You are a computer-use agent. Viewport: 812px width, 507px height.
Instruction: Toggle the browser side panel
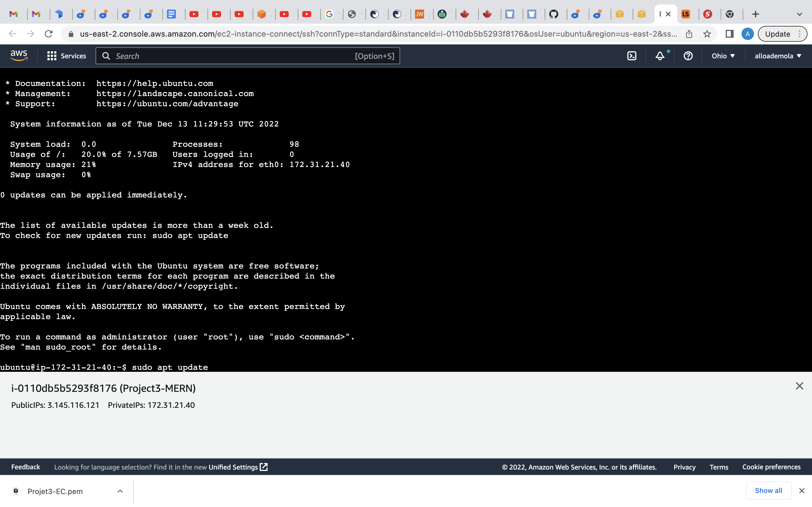[729, 34]
